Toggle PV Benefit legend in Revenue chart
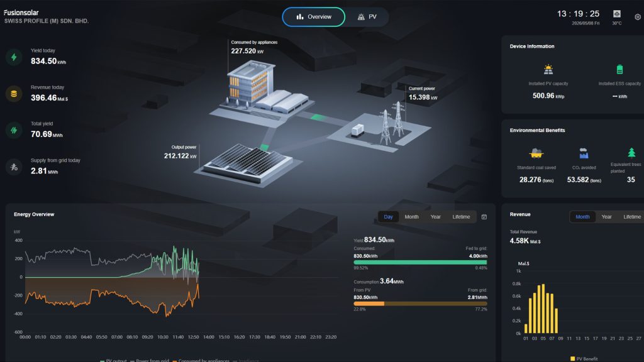Screen dimensions: 644x362 (584, 359)
